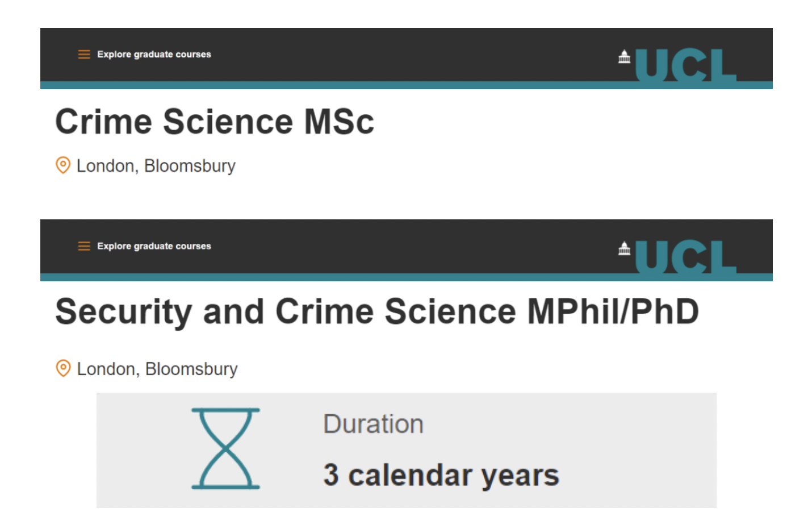Click the 3 calendar years text

[x=441, y=475]
